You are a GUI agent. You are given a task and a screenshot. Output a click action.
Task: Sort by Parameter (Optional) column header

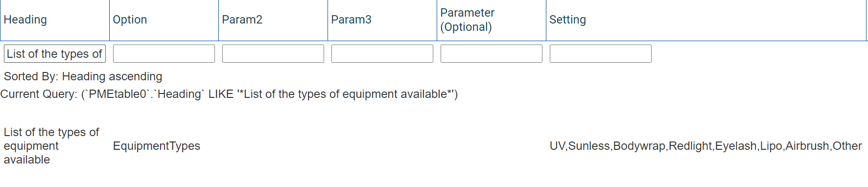pyautogui.click(x=467, y=20)
